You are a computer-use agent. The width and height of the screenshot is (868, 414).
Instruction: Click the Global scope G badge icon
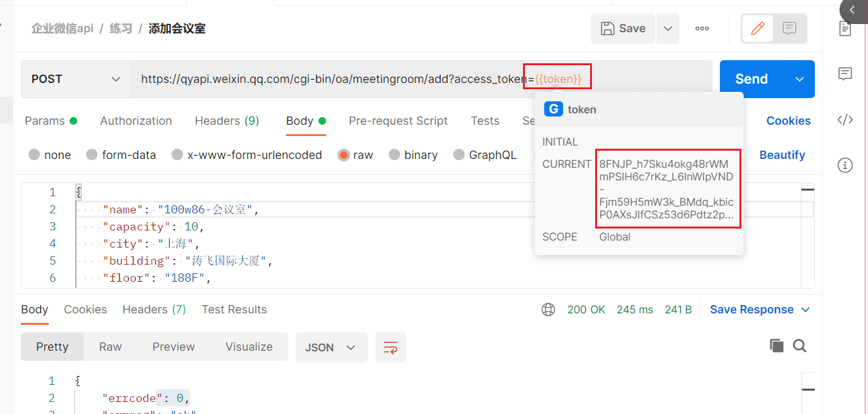(553, 110)
